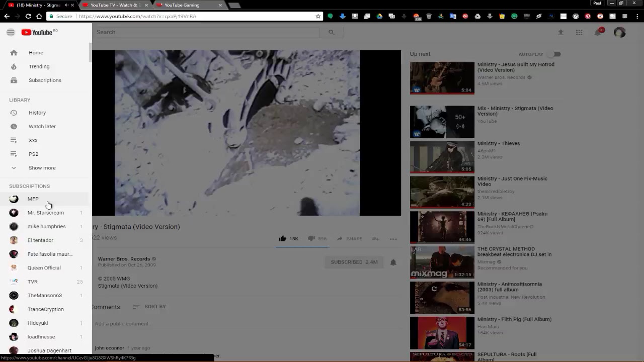Open Ministry - Thieves video title
This screenshot has width=644, height=362.
499,143
